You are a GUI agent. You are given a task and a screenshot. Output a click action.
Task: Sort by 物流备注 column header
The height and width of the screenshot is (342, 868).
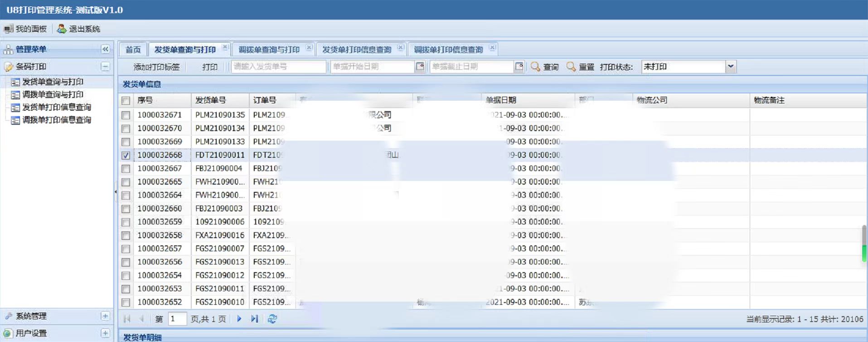[808, 100]
